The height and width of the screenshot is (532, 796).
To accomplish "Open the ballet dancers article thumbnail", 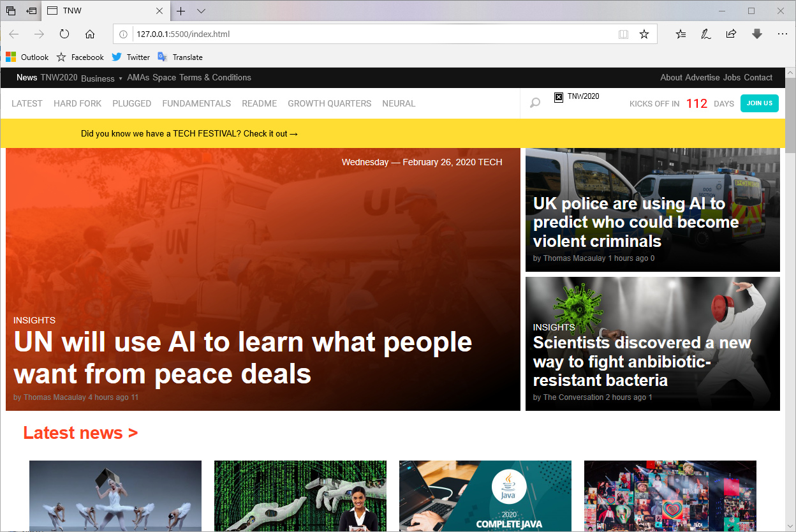I will pyautogui.click(x=115, y=496).
